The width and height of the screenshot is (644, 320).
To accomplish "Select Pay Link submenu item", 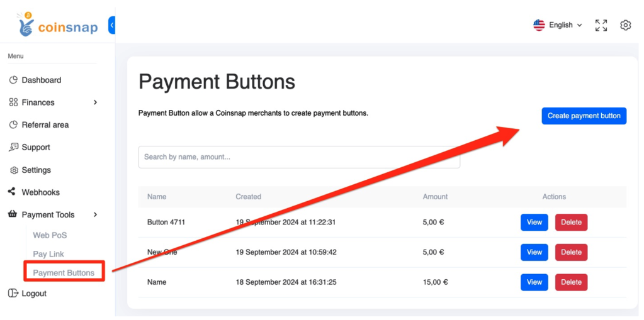I will click(48, 254).
